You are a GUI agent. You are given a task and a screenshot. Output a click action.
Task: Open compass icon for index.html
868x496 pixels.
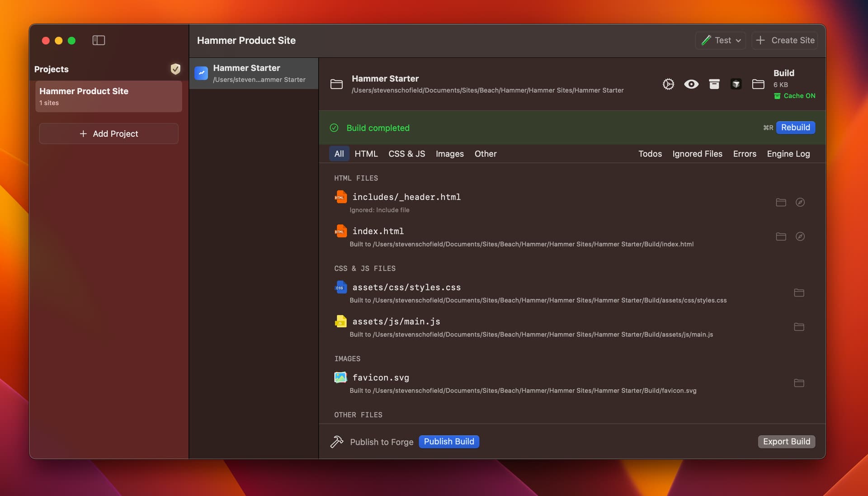point(800,236)
